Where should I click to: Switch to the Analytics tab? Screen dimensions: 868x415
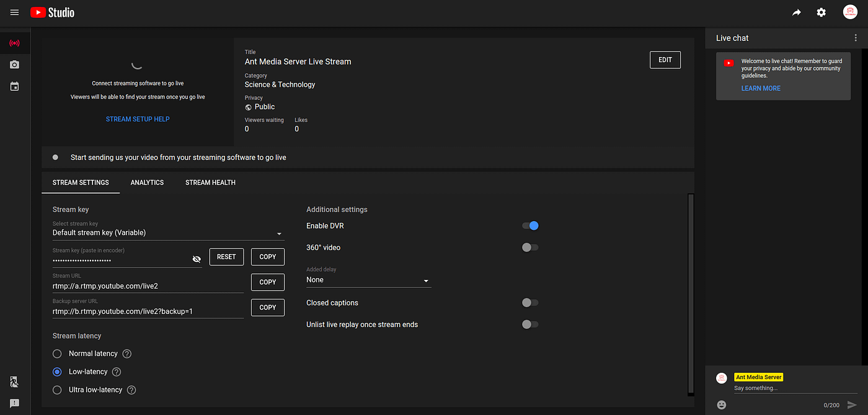point(147,183)
